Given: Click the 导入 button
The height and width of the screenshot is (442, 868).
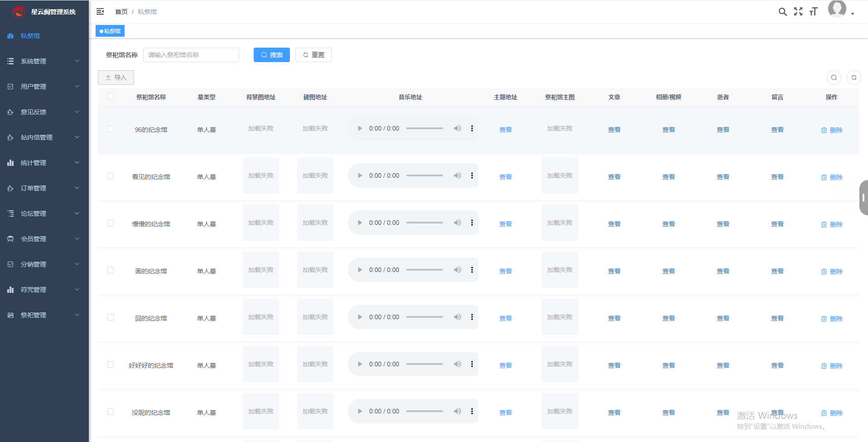Looking at the screenshot, I should click(x=116, y=78).
